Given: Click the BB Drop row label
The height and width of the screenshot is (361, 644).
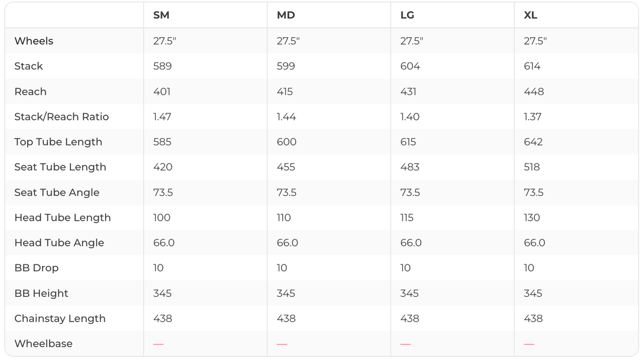Looking at the screenshot, I should (x=36, y=268).
